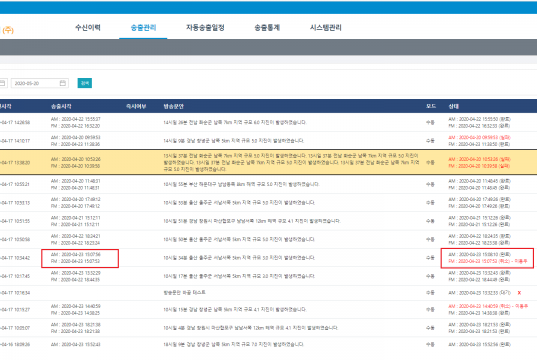Screen dimensions: 537x360
Task: Click the AM 2020-04-20 11:48:31 send time cell
Action: click(76, 181)
